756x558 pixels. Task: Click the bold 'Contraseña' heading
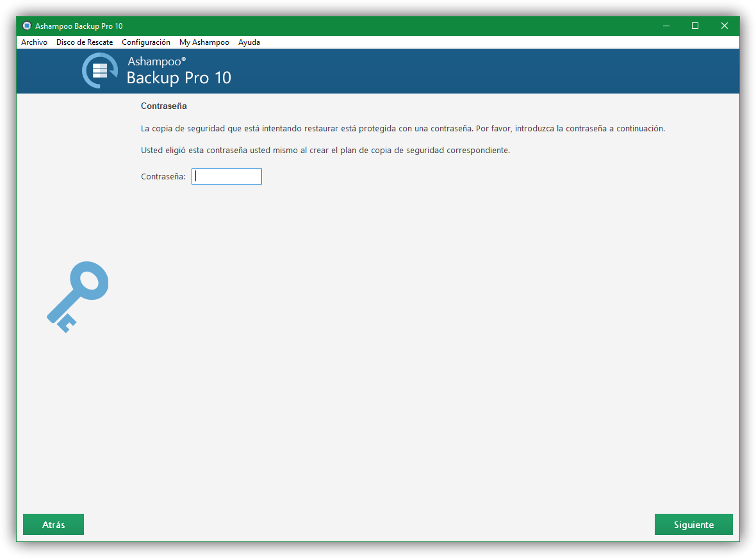pos(164,106)
